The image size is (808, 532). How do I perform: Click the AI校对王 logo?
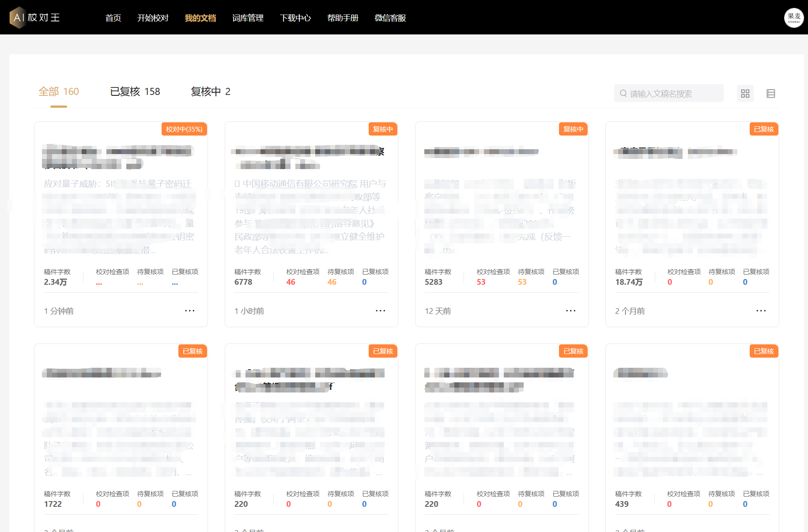tap(34, 18)
